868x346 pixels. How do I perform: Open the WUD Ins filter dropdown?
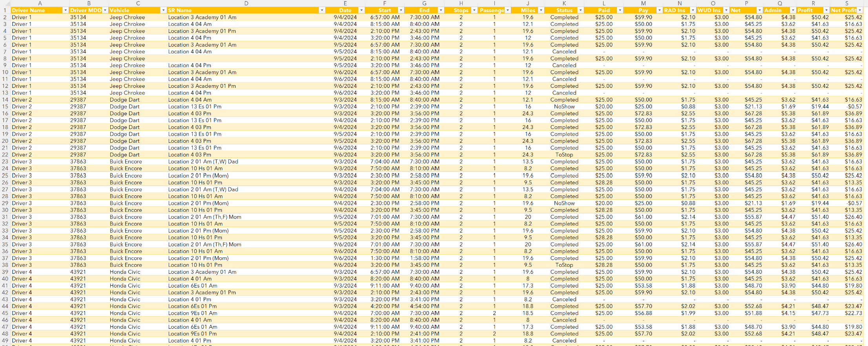[726, 10]
